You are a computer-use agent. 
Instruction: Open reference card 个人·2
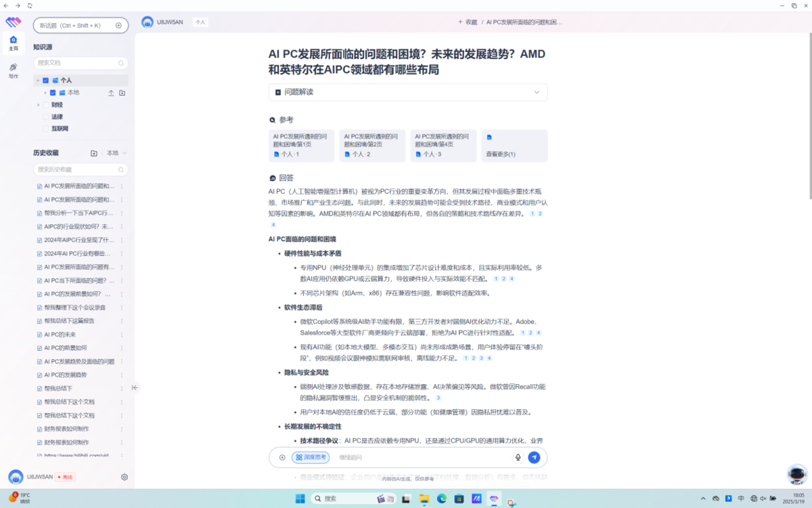(x=372, y=146)
